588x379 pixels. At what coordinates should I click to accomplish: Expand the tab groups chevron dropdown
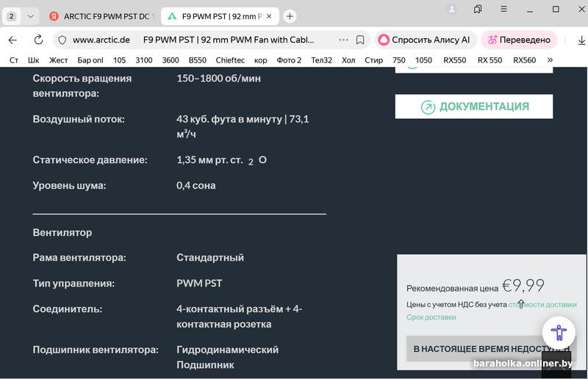31,16
